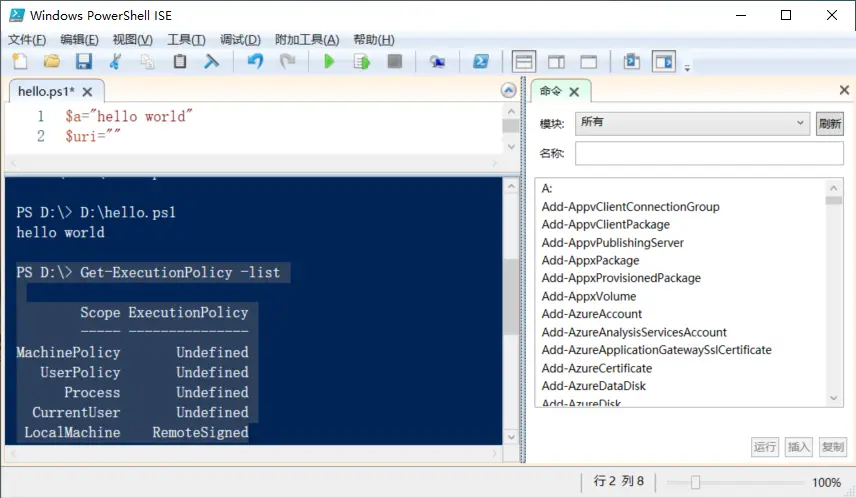The image size is (856, 498).
Task: Toggle script pane at top layout
Action: (x=523, y=62)
